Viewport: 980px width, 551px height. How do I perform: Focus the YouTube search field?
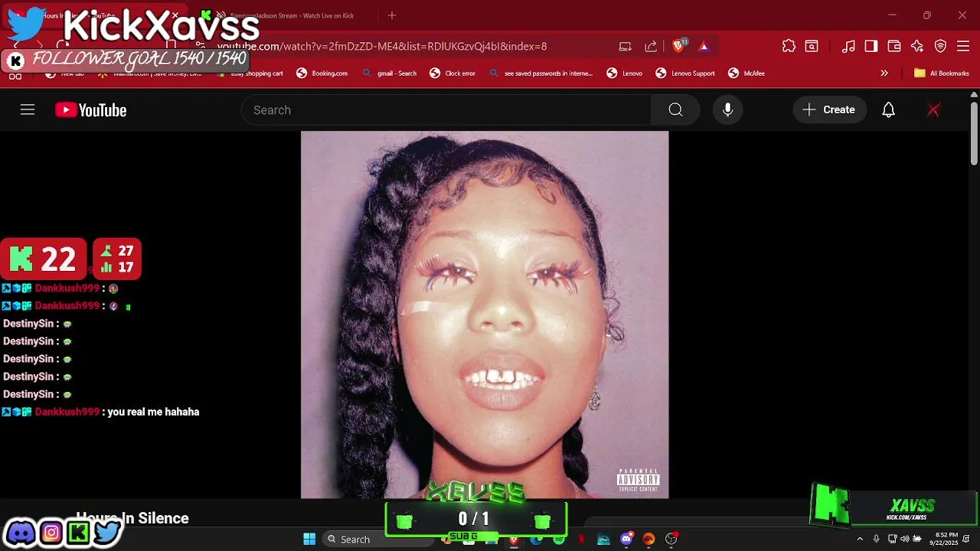click(446, 110)
